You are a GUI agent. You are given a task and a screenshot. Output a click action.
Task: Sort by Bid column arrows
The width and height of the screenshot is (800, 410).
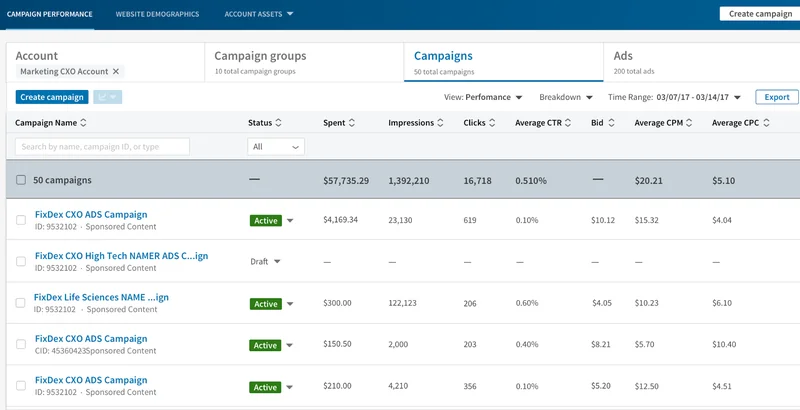click(611, 123)
